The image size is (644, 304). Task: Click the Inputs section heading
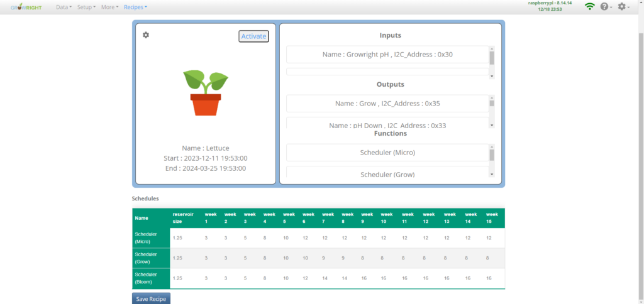tap(390, 35)
